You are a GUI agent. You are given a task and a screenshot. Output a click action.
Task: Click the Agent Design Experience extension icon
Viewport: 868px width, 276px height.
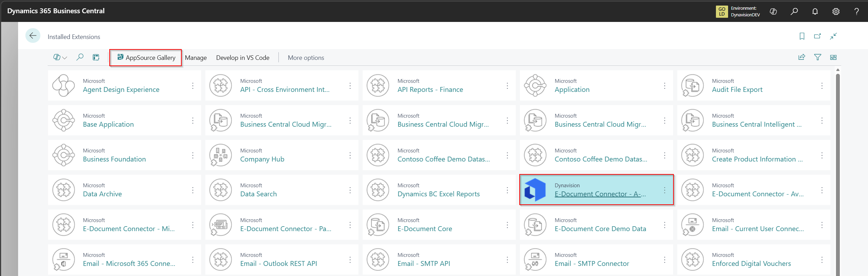click(x=64, y=85)
